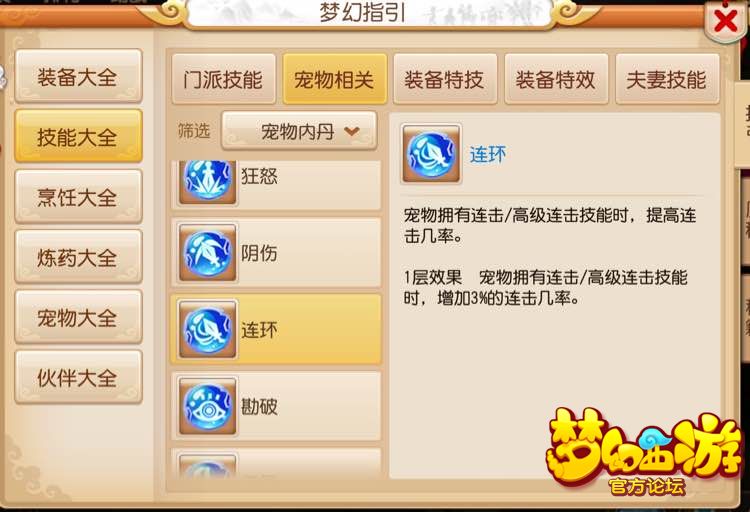Click the large 连环 icon in detail panel
Screen dimensions: 750x512
point(431,153)
